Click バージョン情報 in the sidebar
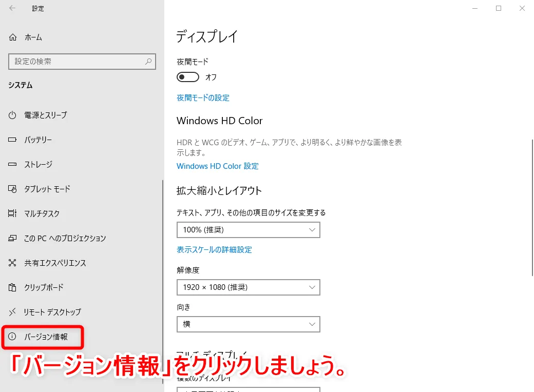The height and width of the screenshot is (392, 534). pos(46,337)
